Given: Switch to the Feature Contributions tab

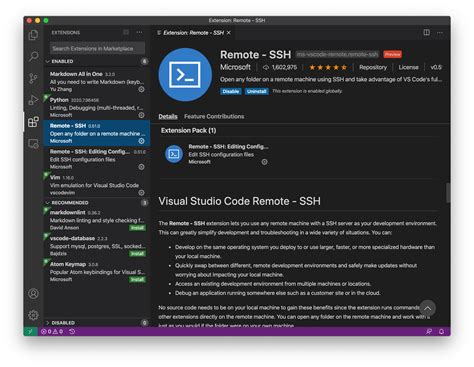Looking at the screenshot, I should (x=214, y=116).
